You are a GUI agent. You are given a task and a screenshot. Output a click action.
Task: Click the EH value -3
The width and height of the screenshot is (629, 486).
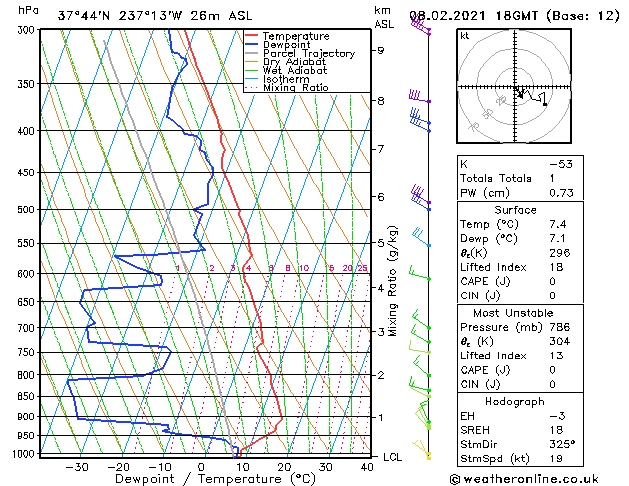click(557, 416)
